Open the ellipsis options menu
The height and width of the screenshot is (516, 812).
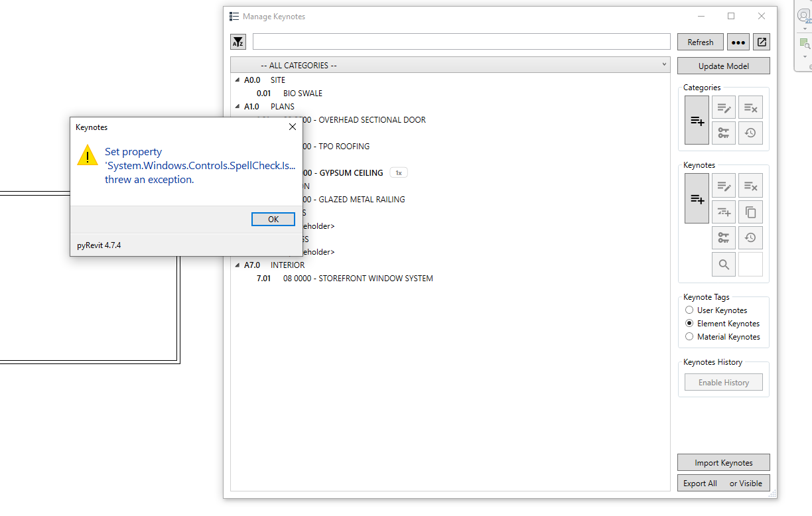pos(738,41)
